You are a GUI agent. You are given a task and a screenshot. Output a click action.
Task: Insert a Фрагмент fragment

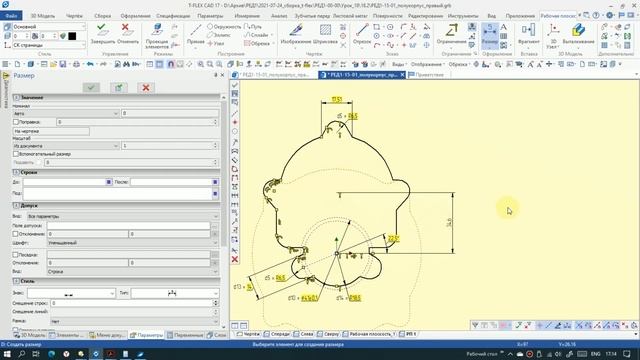[x=529, y=34]
